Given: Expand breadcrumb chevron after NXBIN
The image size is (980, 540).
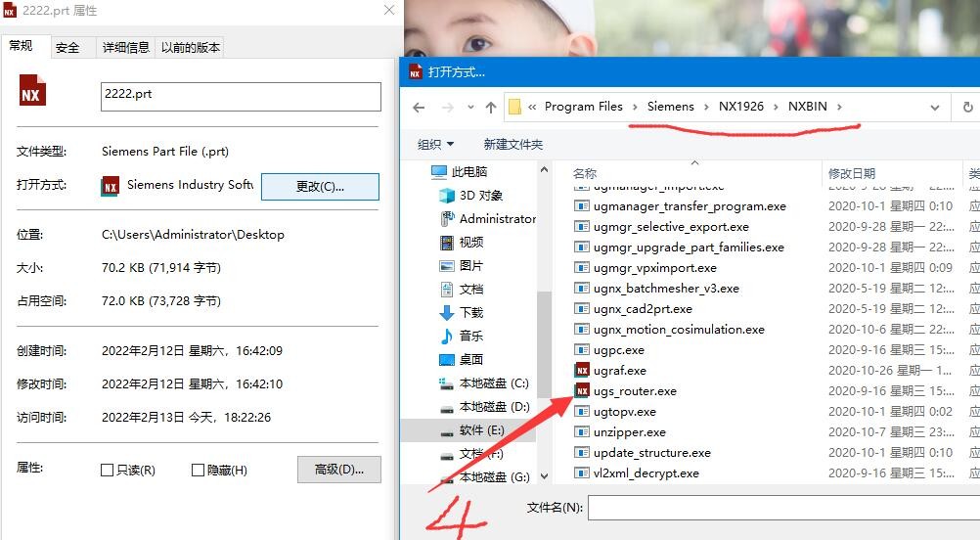Looking at the screenshot, I should point(839,107).
